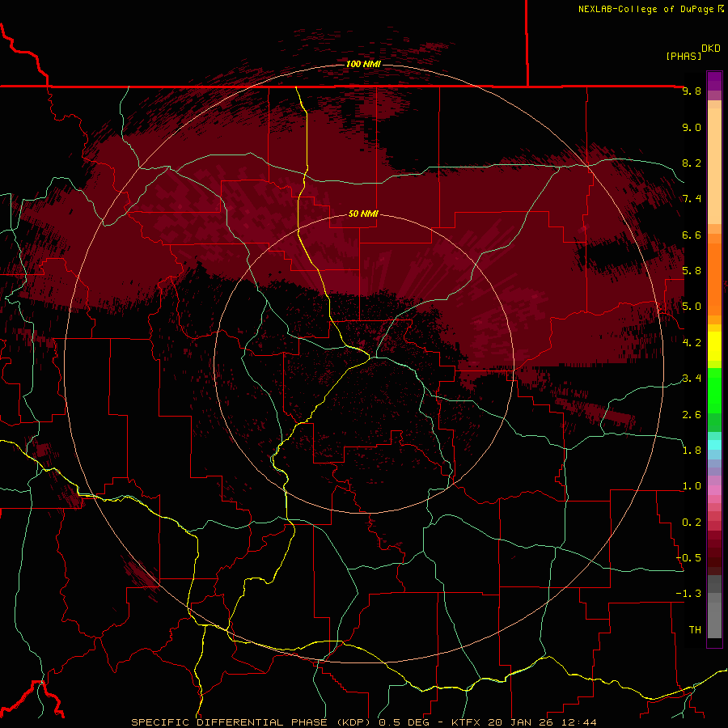Screen dimensions: 728x728
Task: Select the 5.0 scale label
Action: pyautogui.click(x=692, y=307)
